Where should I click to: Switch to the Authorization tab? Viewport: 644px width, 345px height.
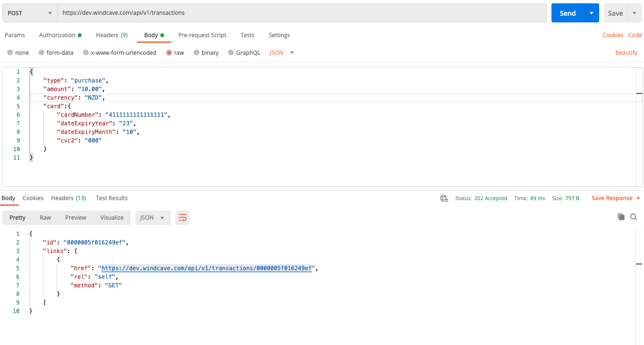tap(60, 35)
